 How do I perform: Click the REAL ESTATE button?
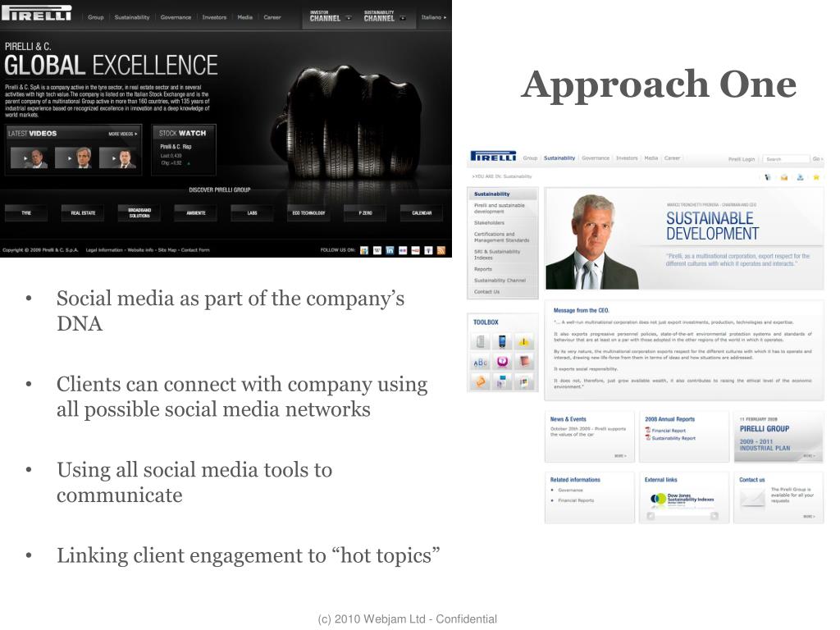(83, 212)
